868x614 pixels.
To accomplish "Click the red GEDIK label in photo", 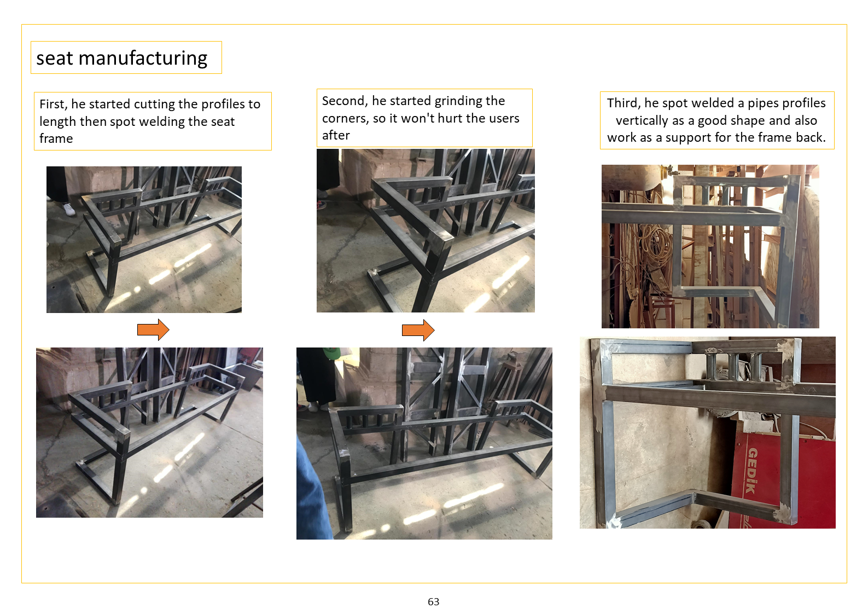I will [x=753, y=471].
